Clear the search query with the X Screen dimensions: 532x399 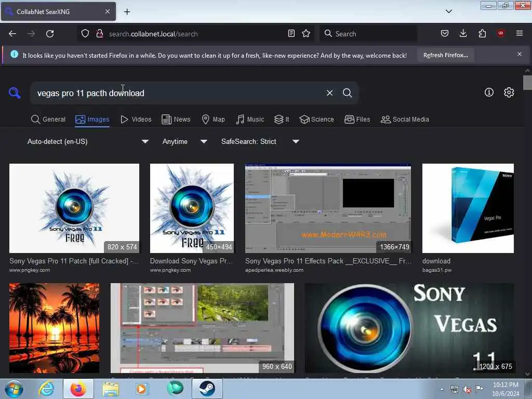(x=329, y=93)
